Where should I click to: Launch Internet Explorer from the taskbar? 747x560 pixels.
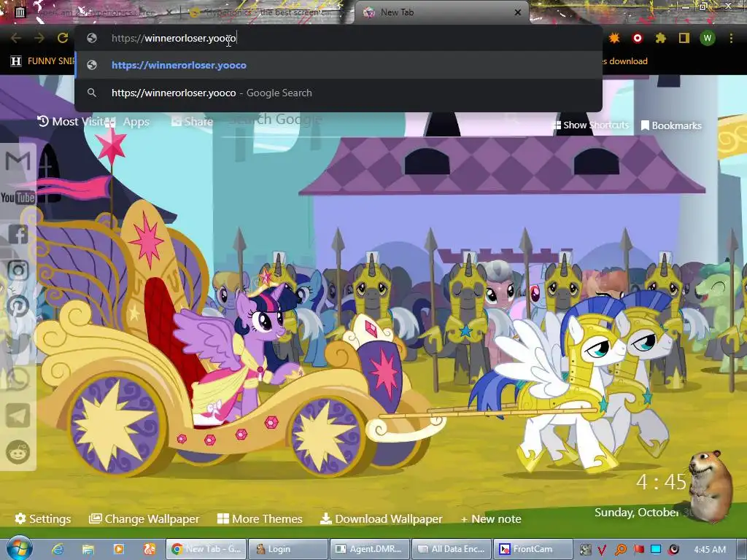pos(58,549)
